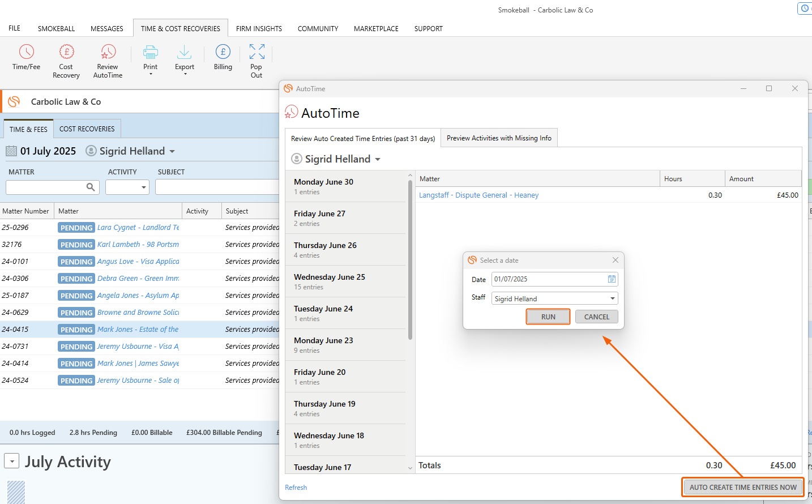Open Preview Activities with Missing Info tab
This screenshot has height=504, width=812.
tap(499, 138)
